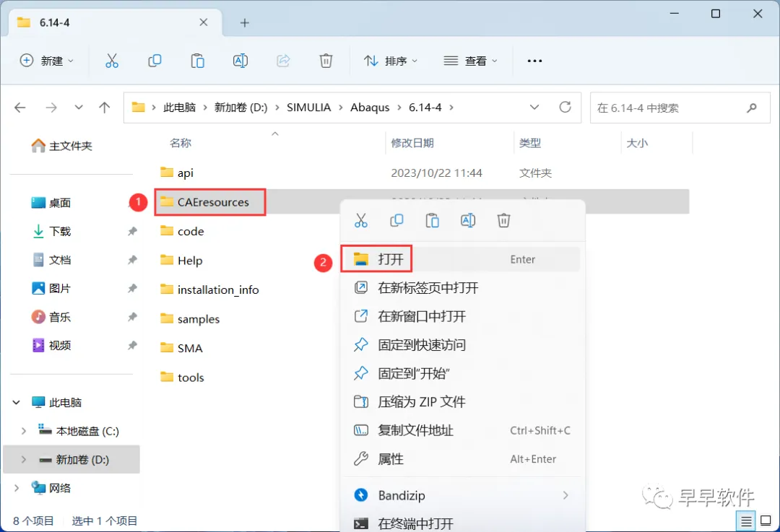The width and height of the screenshot is (780, 532).
Task: Click 新加卷 (D:) in the address breadcrumb
Action: (240, 108)
